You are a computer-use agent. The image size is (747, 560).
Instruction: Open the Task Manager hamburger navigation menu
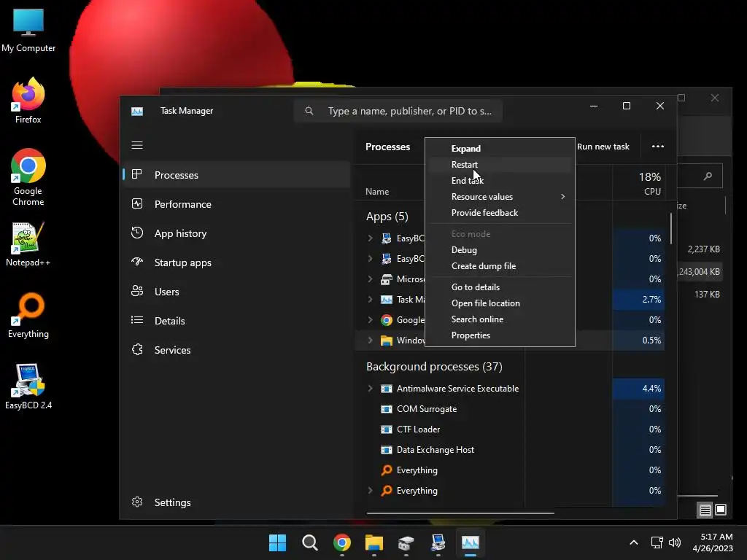click(x=137, y=145)
